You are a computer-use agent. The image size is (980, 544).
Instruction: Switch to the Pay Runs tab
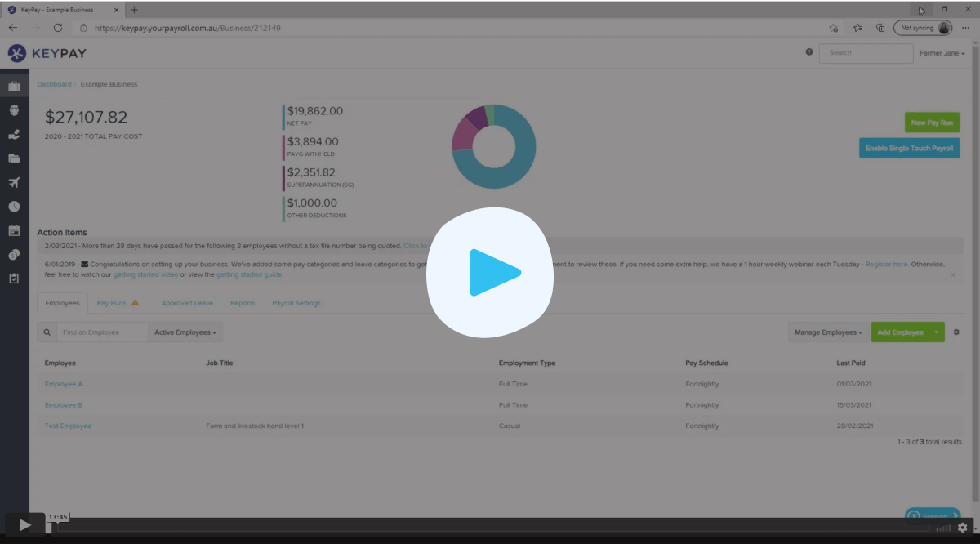click(114, 301)
